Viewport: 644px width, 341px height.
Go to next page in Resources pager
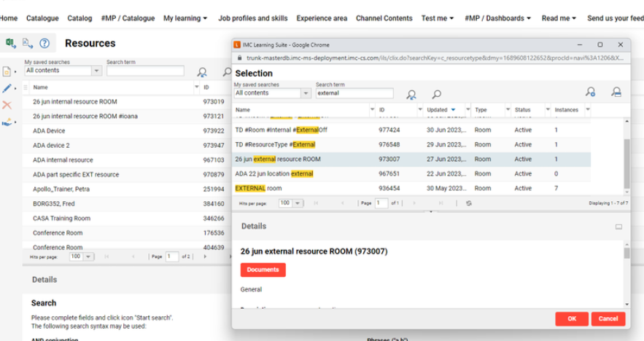click(205, 256)
